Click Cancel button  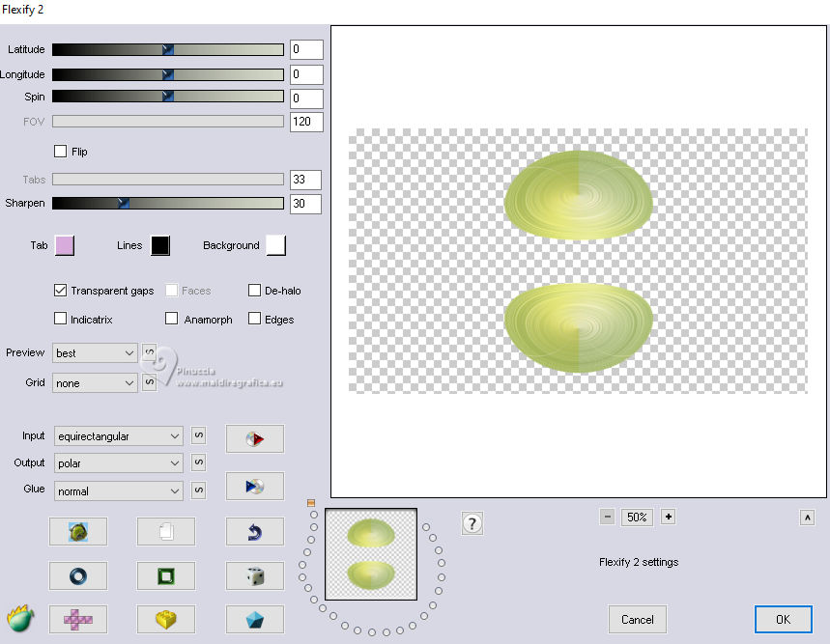pos(638,619)
